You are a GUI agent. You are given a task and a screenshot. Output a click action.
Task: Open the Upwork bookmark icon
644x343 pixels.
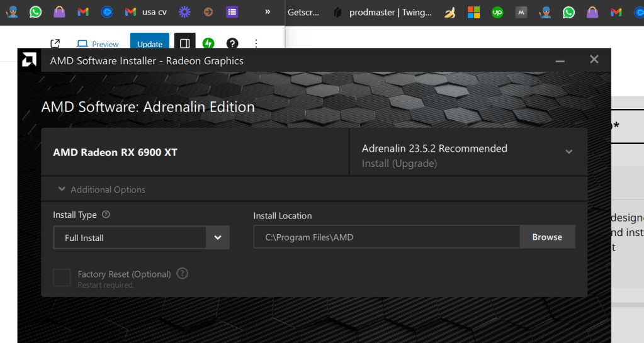[497, 13]
